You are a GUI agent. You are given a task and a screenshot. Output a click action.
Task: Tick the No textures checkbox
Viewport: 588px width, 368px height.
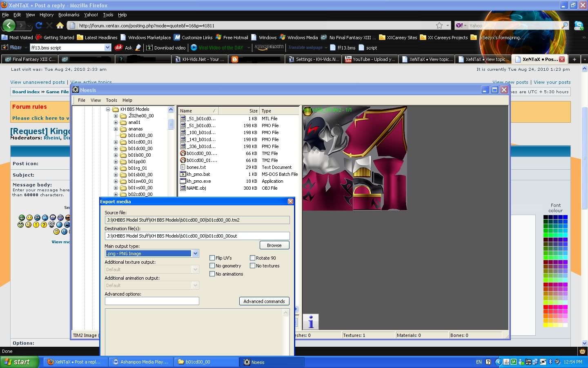pos(252,266)
